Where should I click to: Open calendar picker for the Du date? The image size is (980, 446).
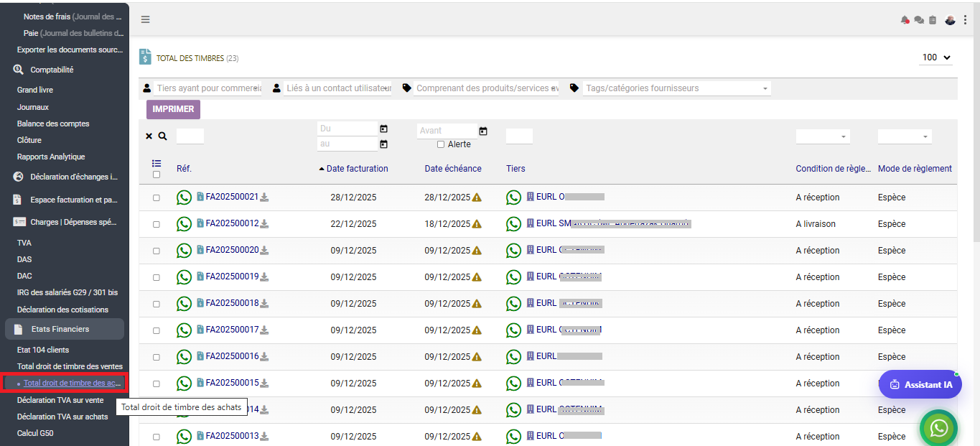coord(383,129)
